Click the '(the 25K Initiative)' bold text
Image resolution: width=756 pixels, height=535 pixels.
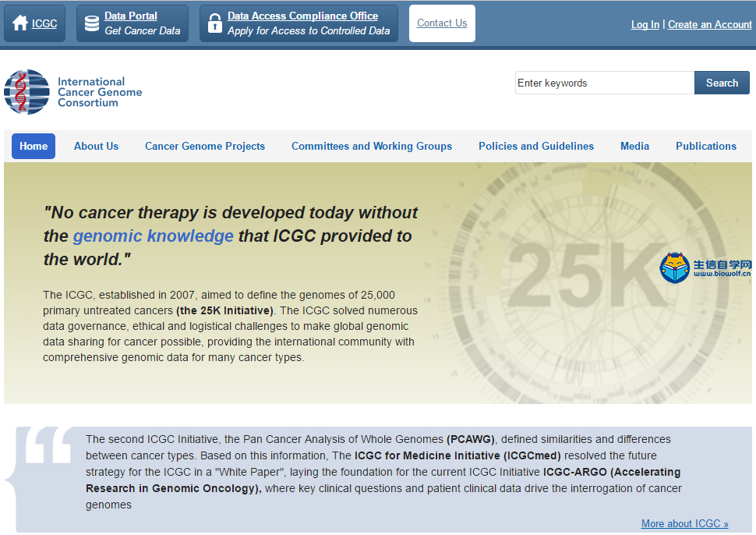224,310
